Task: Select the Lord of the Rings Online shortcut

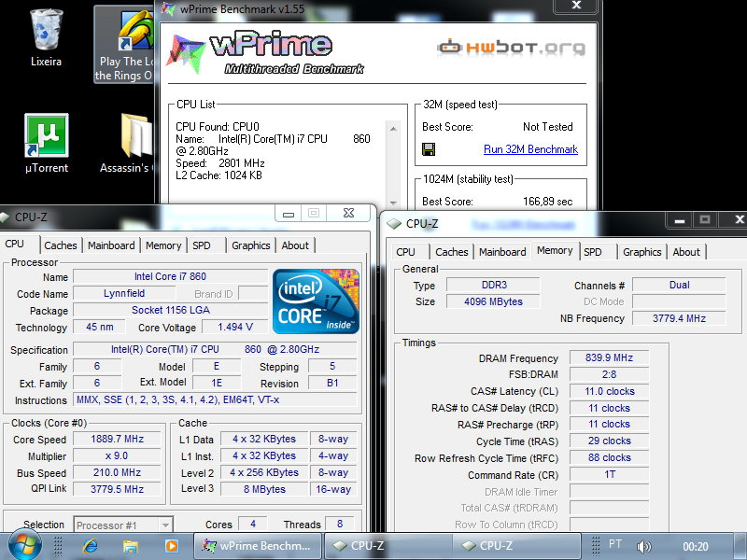Action: pos(125,45)
